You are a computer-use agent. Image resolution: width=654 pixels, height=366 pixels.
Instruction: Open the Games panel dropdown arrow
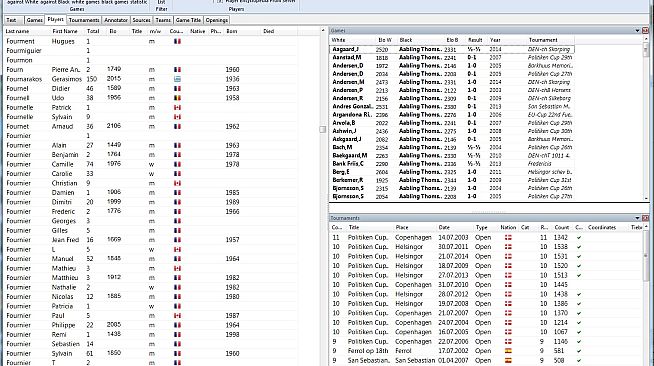point(637,30)
